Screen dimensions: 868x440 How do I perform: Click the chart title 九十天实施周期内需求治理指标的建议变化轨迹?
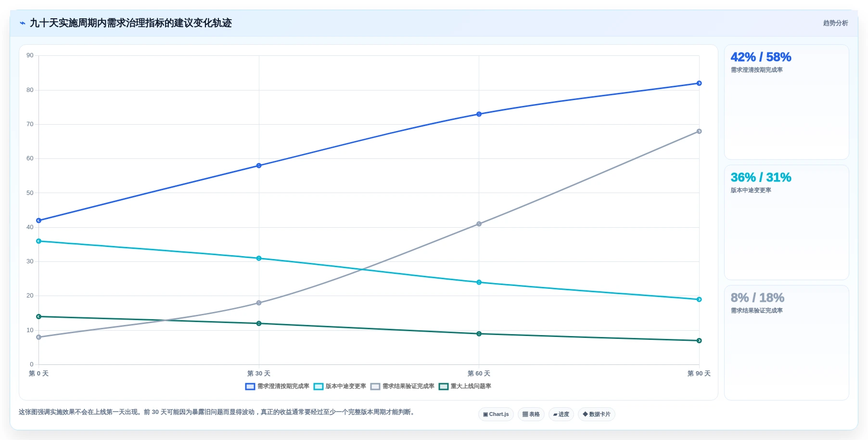tap(131, 23)
